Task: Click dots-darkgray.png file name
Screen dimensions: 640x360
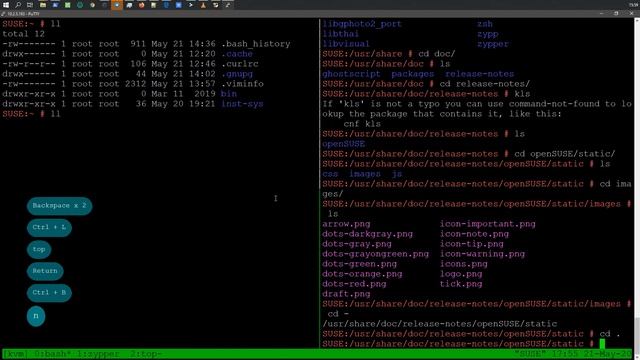Action: [x=367, y=234]
